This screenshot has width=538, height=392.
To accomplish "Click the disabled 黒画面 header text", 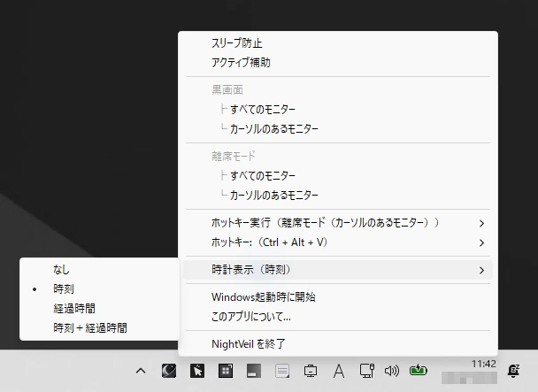I will coord(227,90).
